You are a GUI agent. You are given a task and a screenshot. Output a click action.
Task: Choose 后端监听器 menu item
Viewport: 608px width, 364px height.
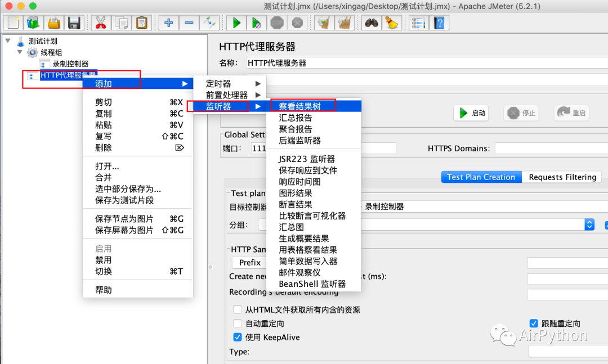(x=314, y=140)
